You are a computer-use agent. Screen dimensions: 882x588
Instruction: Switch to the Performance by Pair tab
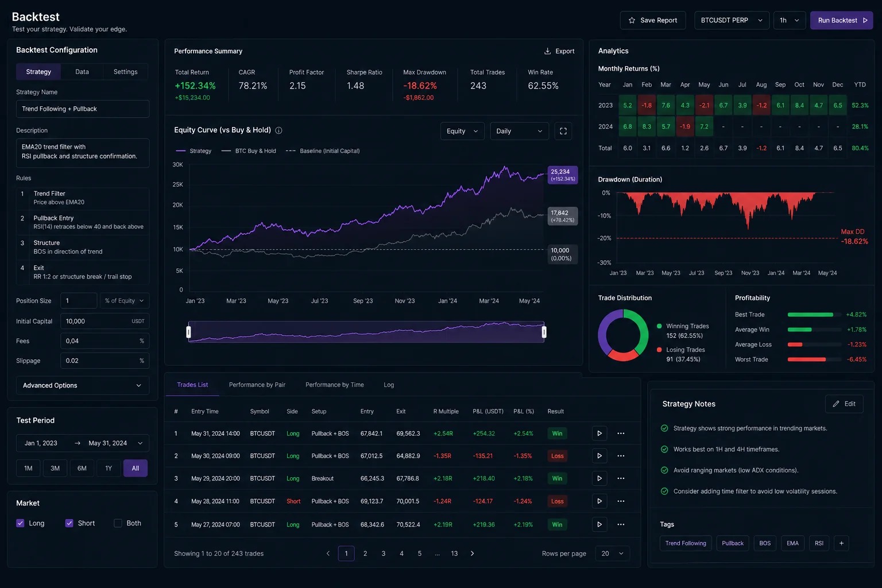click(257, 385)
